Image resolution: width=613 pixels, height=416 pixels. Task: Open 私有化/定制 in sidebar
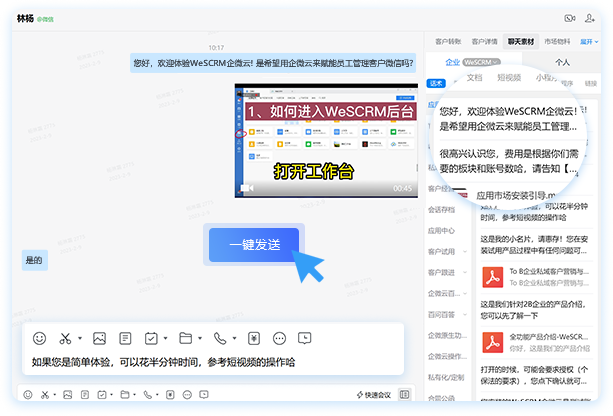coord(446,377)
